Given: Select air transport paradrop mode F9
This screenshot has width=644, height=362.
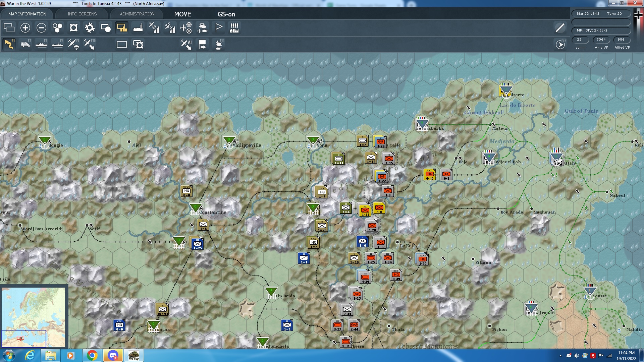Looking at the screenshot, I should [73, 44].
